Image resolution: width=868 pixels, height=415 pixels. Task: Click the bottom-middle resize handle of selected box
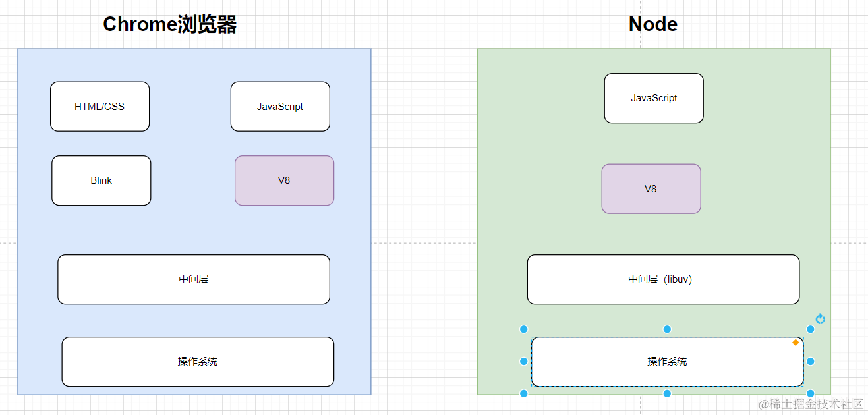(667, 393)
